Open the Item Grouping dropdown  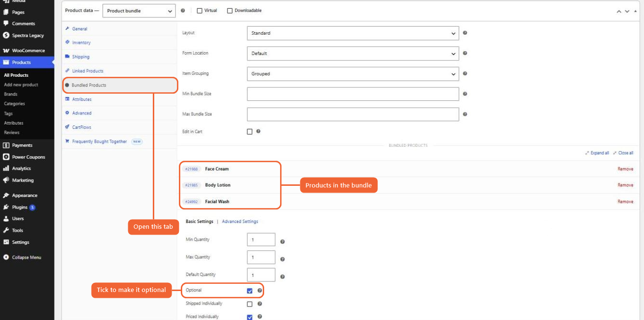coord(353,74)
